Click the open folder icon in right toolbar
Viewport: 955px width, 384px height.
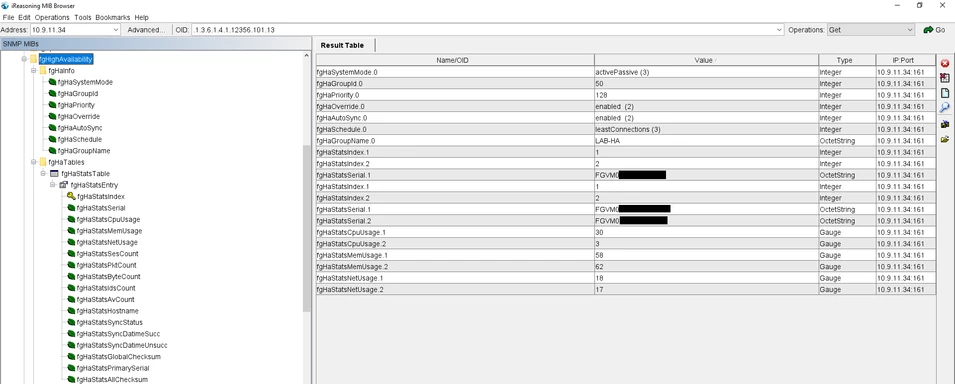pyautogui.click(x=945, y=139)
